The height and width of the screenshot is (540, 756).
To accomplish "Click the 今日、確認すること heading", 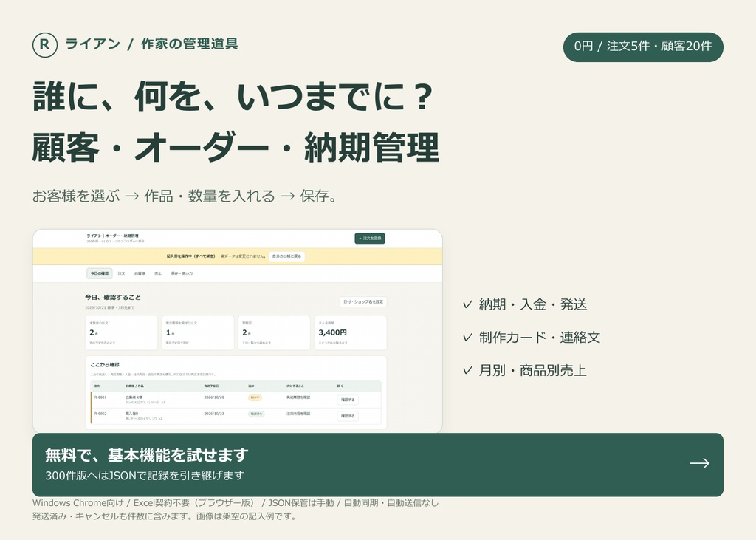I will click(113, 297).
